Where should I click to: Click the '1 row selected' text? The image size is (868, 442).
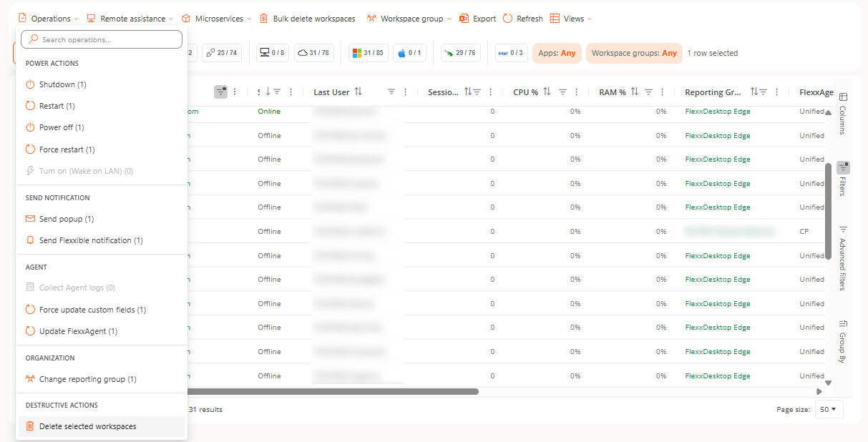[712, 53]
